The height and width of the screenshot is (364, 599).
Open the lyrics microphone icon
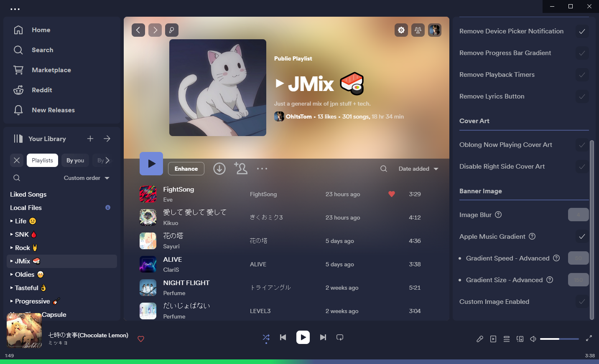tap(480, 339)
